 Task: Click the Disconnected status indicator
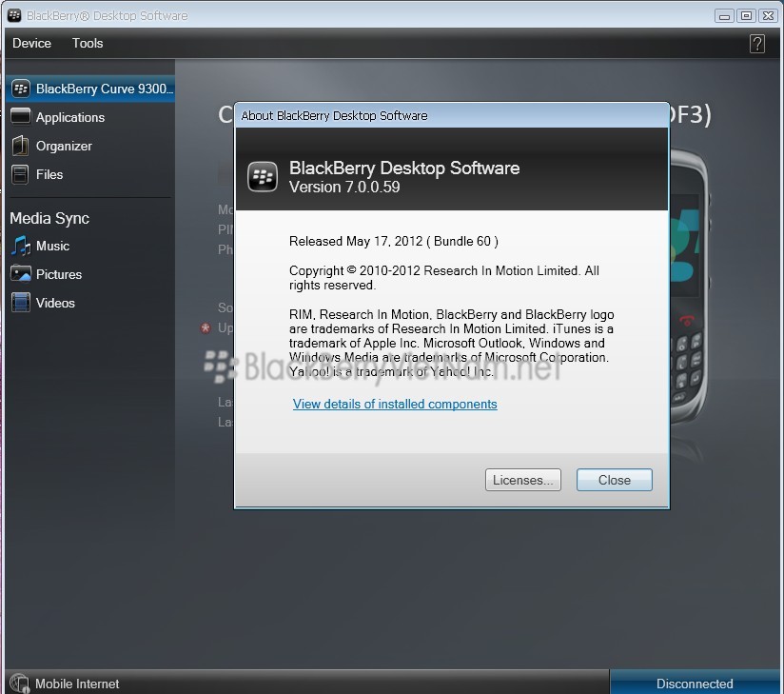pos(695,683)
